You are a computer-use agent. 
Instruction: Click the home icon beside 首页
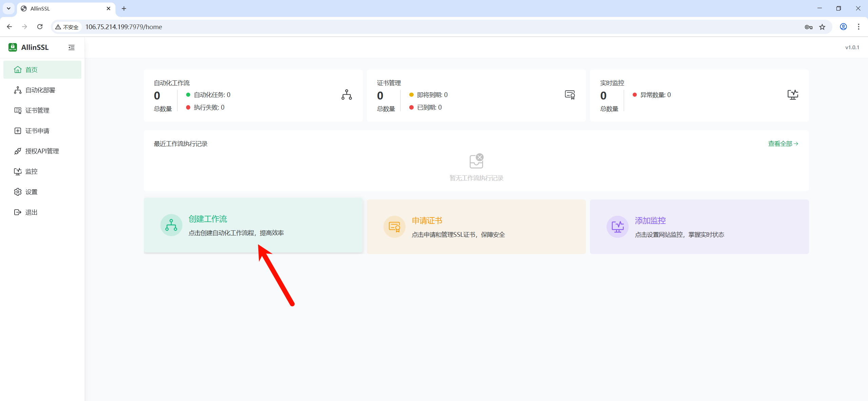(18, 70)
